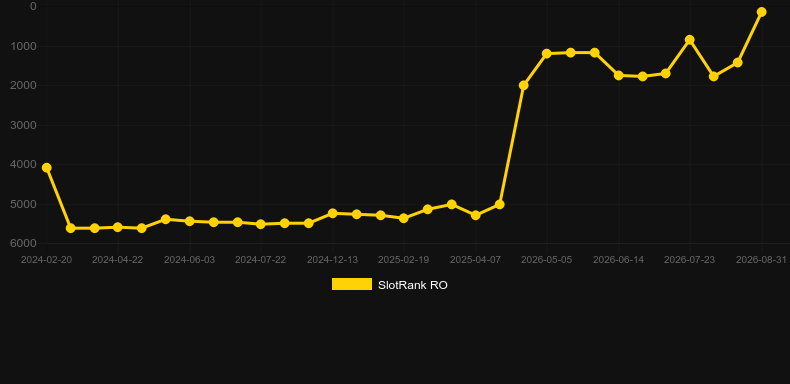Select the data point at 2024-12-13
Screen dimensions: 790x384
[x=333, y=213]
